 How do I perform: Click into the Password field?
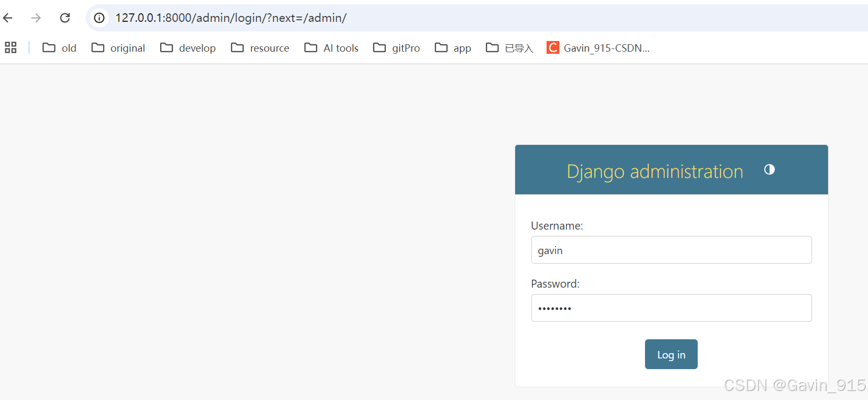(x=671, y=308)
